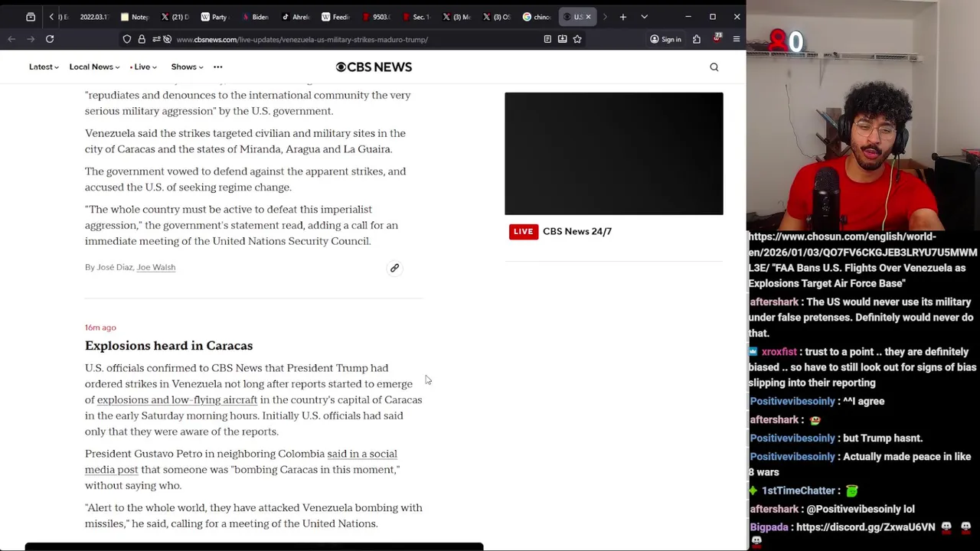Click the red extension badge icon
Viewport: 980px width, 551px height.
[x=717, y=39]
